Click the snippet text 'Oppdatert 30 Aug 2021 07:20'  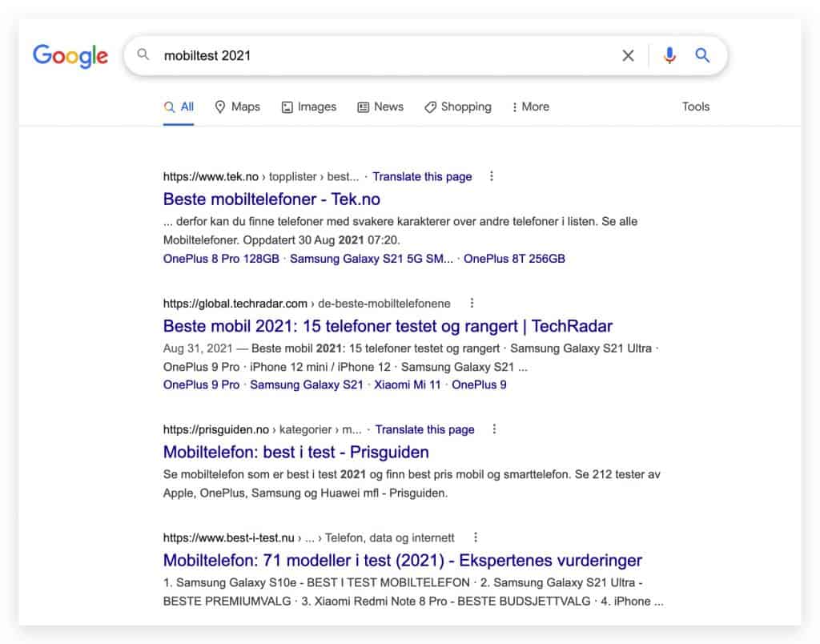321,240
